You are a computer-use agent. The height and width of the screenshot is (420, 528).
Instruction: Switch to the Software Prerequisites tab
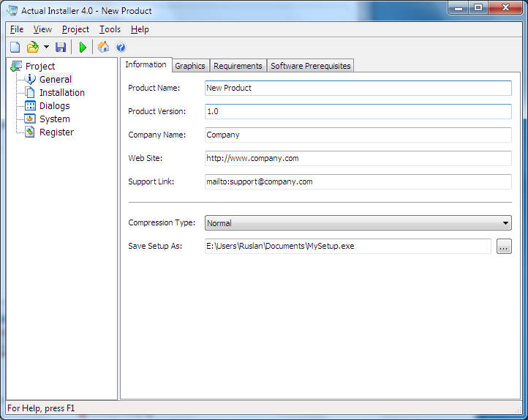pos(311,66)
